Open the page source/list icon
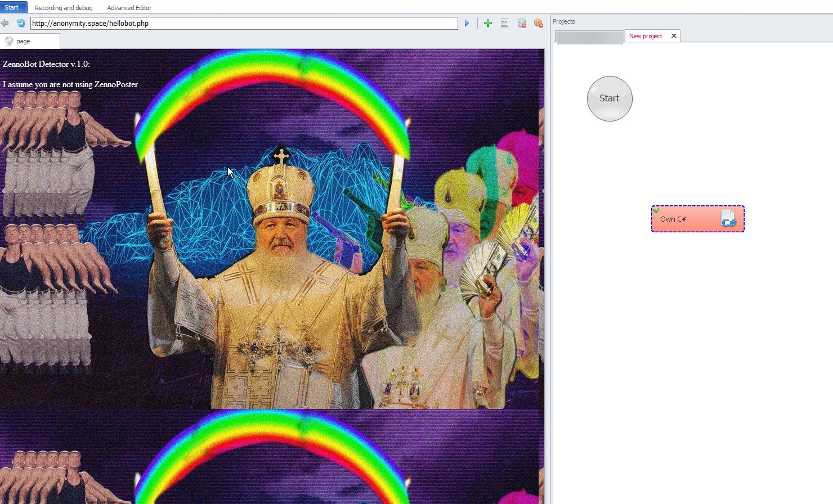Viewport: 833px width, 504px height. coord(505,23)
